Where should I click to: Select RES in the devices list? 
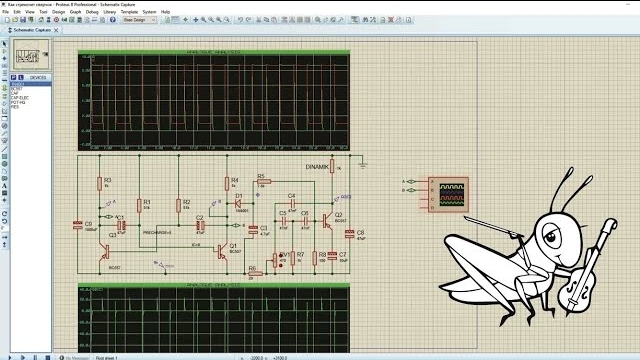(x=15, y=107)
